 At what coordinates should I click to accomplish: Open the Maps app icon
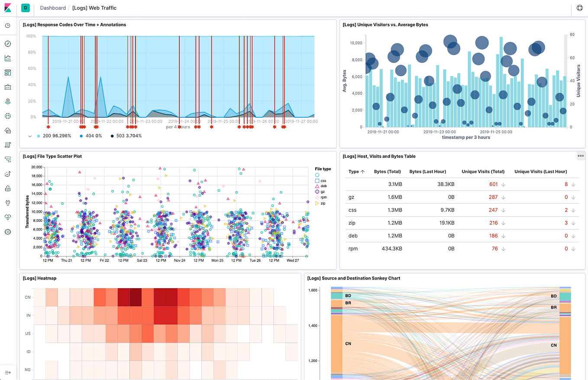8,101
